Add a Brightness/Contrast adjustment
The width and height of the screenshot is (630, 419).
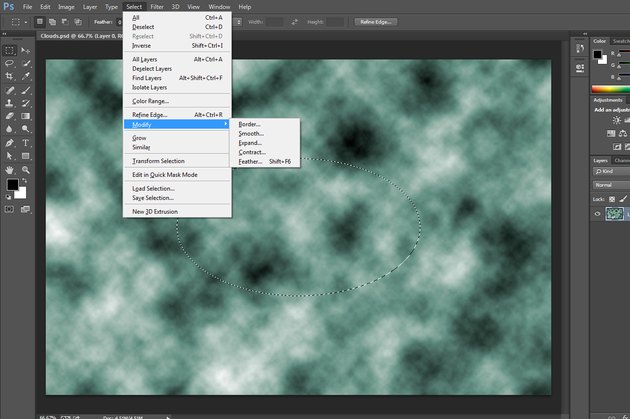point(616,120)
